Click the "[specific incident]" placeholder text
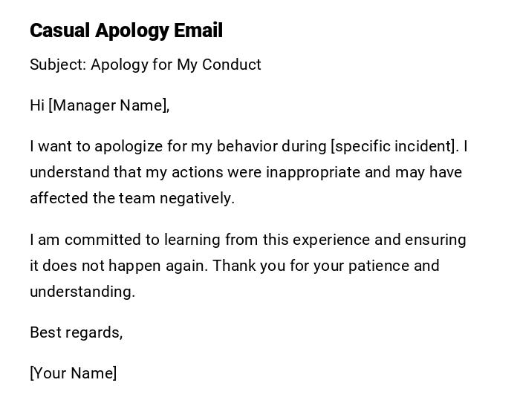The width and height of the screenshot is (520, 420). pos(394,146)
